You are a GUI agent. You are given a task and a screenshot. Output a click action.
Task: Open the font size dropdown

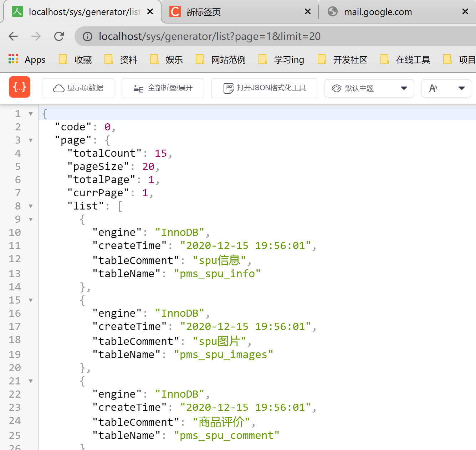pos(446,88)
